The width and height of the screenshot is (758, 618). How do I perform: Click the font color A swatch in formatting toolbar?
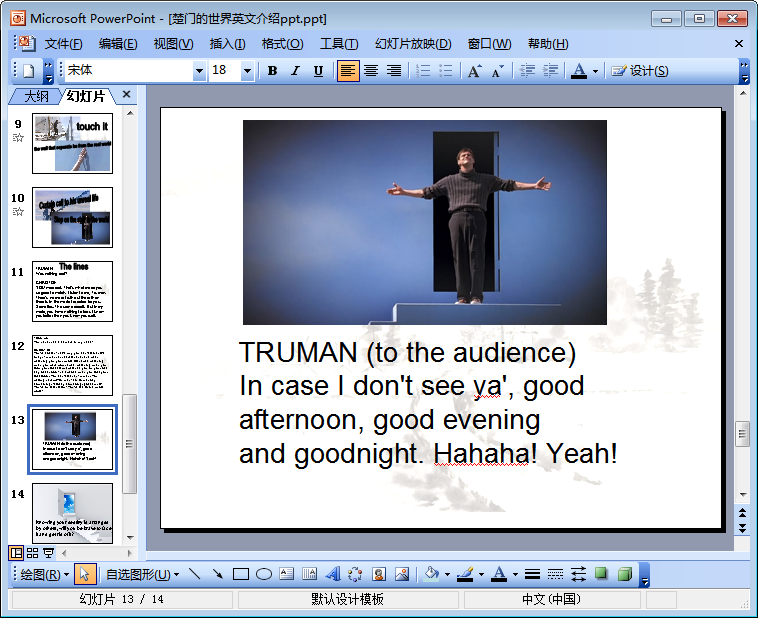click(x=578, y=71)
